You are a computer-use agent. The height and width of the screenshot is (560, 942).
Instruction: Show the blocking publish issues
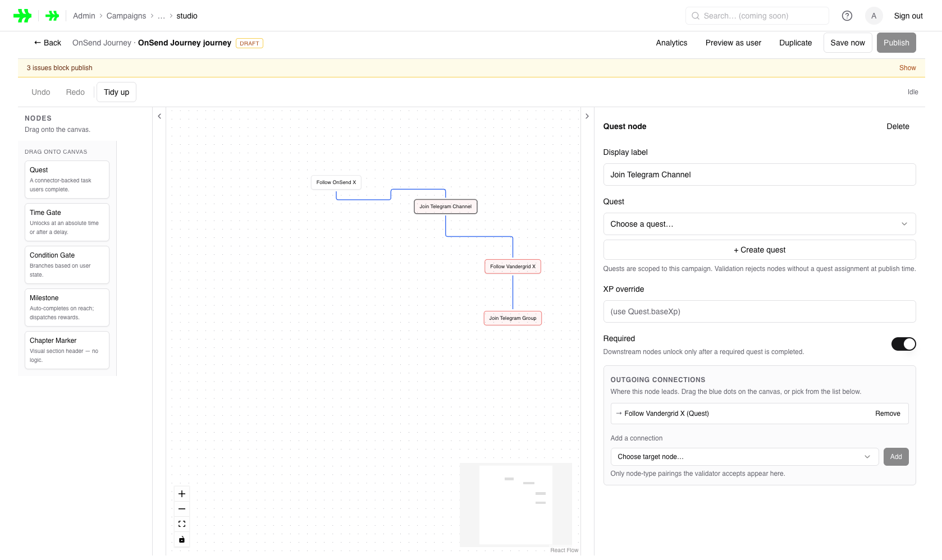907,68
